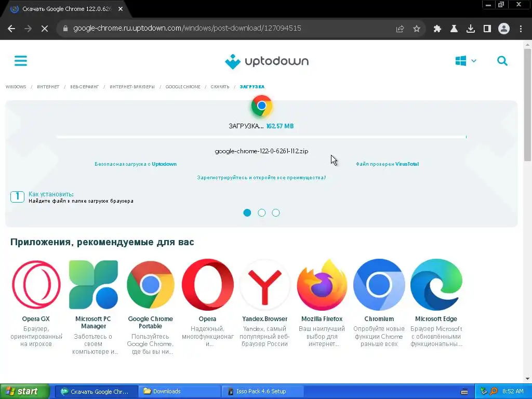
Task: Open the Mozilla Firefox app icon
Action: [x=322, y=285]
